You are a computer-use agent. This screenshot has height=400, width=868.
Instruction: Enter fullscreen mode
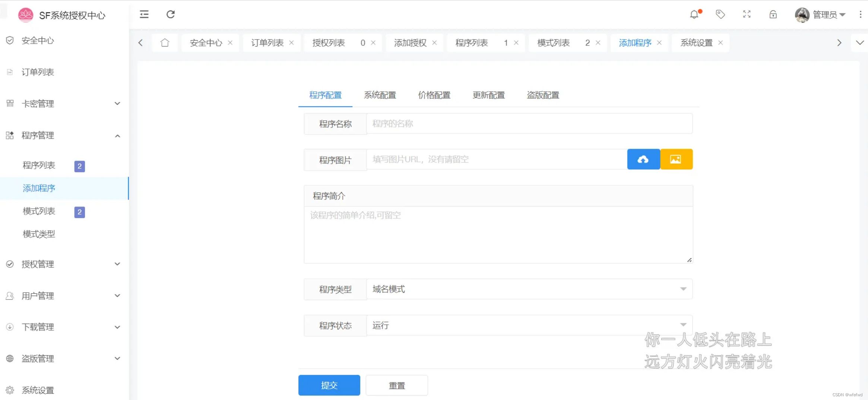click(x=746, y=15)
